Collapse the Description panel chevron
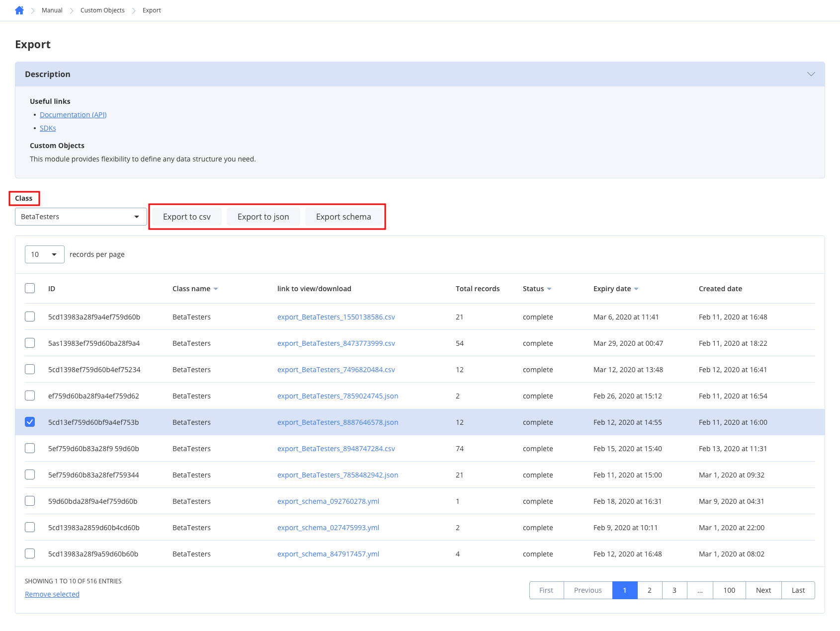 click(x=811, y=74)
